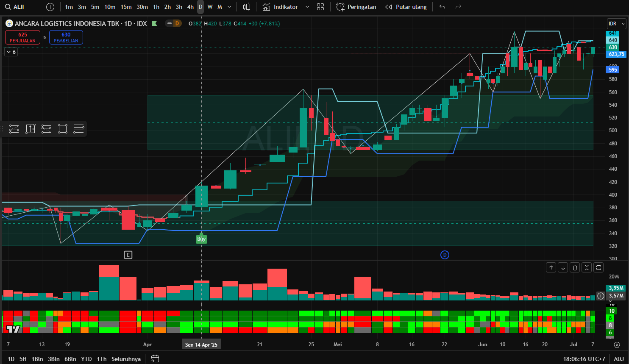Image resolution: width=629 pixels, height=364 pixels.
Task: Switch to the 2h timeframe
Action: click(168, 7)
